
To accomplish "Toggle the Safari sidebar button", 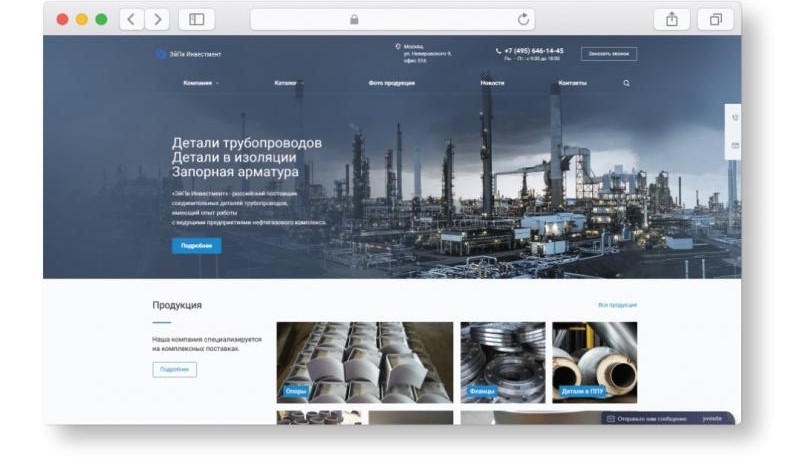I will (x=196, y=19).
